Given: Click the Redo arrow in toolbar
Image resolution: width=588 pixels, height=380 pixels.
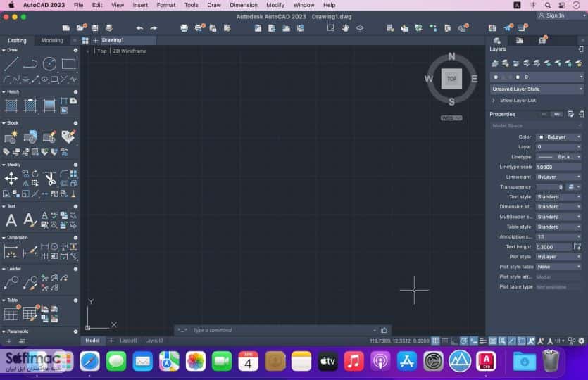Looking at the screenshot, I should click(154, 28).
